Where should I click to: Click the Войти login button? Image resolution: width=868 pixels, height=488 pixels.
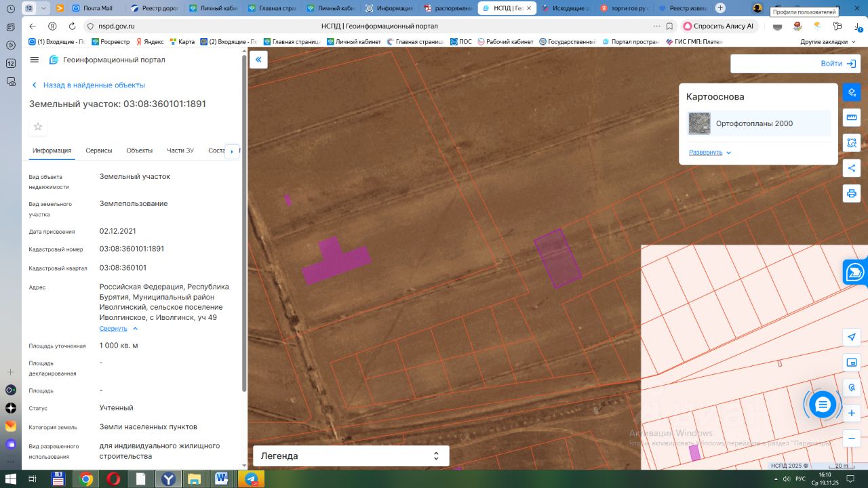(837, 64)
